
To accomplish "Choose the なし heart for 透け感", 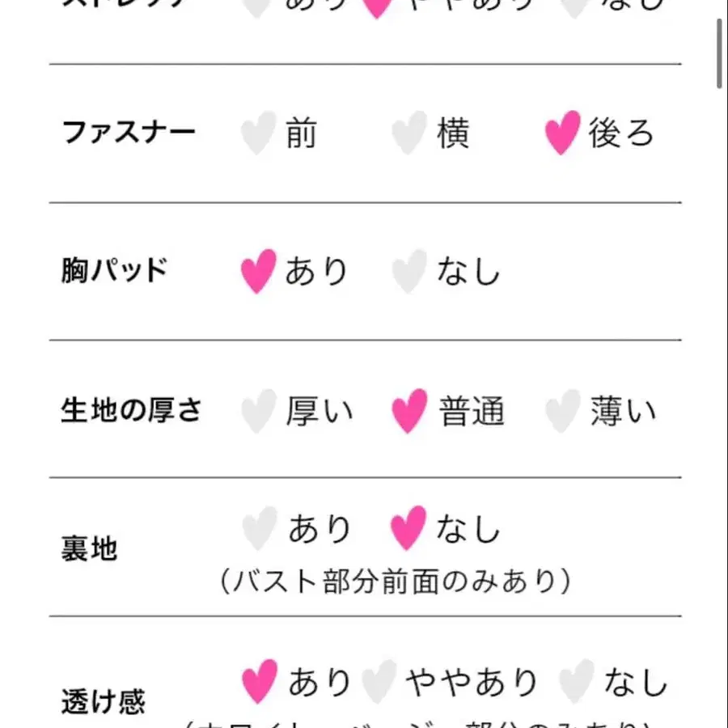I will (x=578, y=681).
